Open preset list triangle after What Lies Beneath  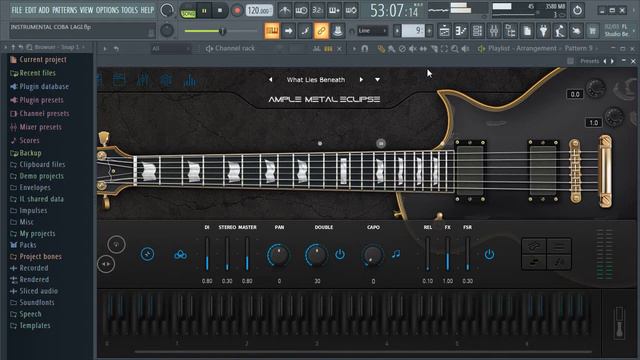(x=378, y=80)
